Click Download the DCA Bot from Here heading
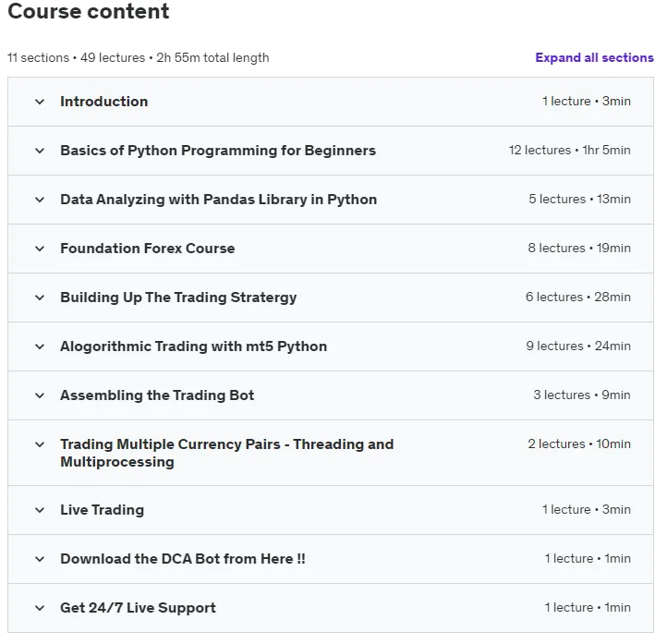This screenshot has width=667, height=644. [183, 558]
